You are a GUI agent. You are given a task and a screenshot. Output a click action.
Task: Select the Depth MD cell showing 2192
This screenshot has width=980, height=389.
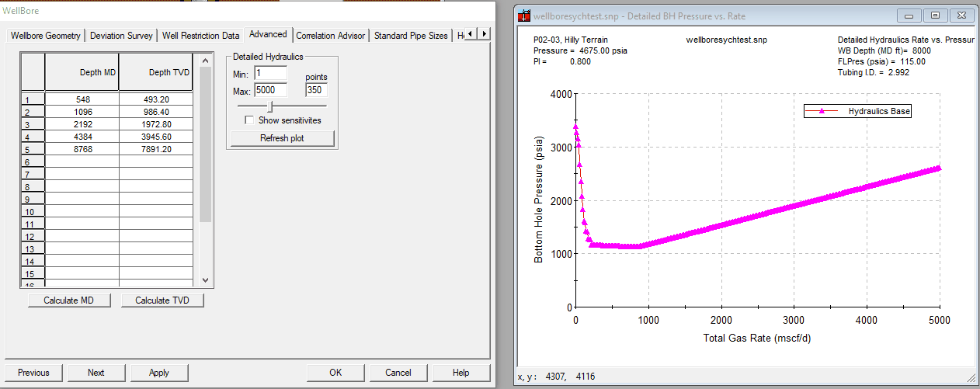point(82,124)
